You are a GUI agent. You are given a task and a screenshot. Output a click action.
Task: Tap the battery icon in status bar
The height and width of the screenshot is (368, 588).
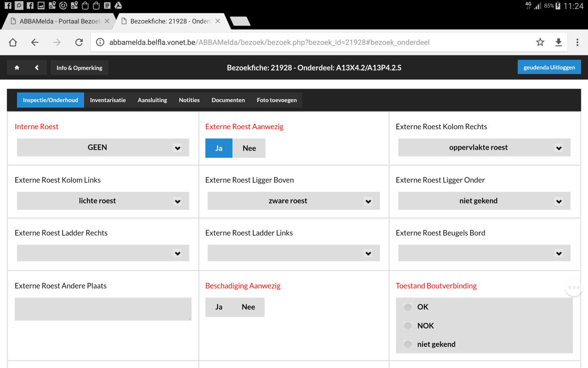point(557,6)
